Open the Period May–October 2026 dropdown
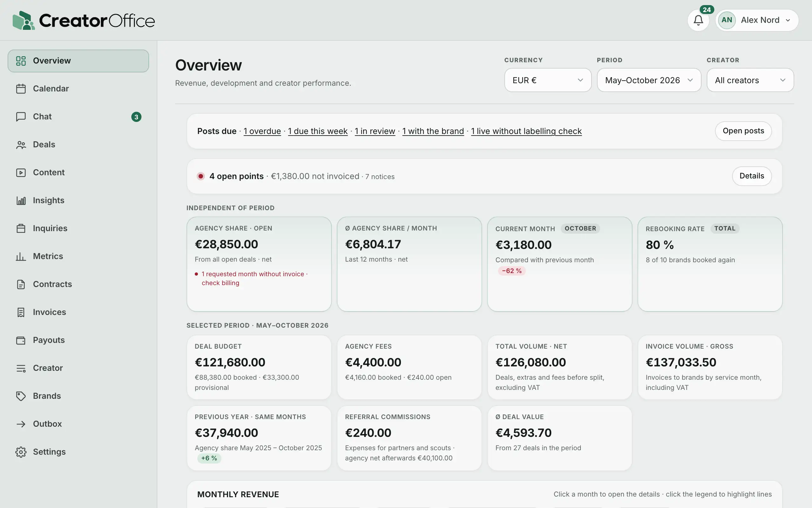The image size is (812, 508). point(649,80)
